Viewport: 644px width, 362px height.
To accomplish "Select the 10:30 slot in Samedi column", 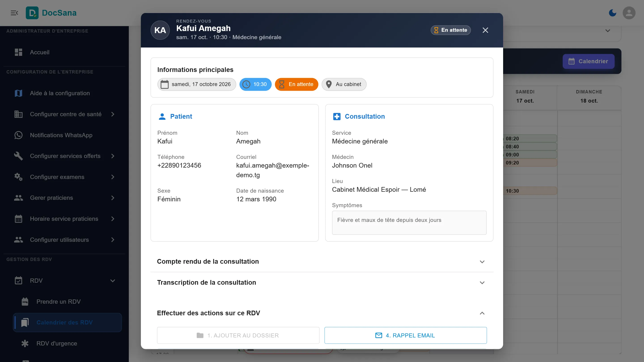I will 530,191.
